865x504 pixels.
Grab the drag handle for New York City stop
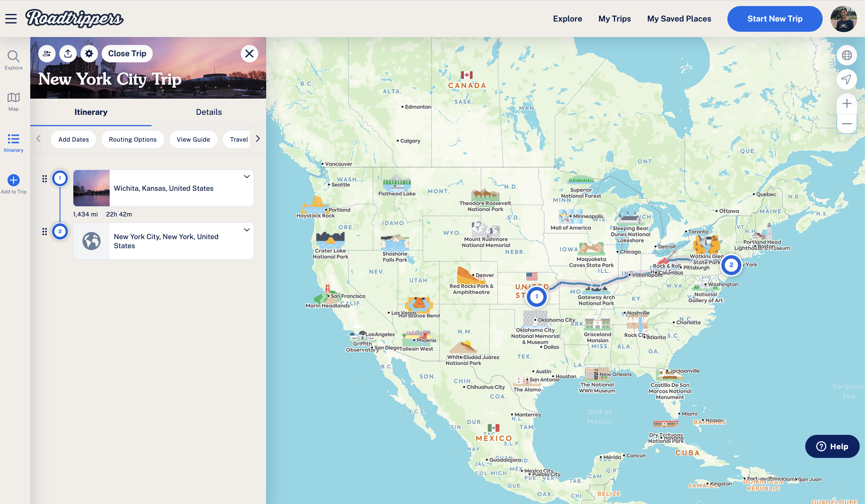tap(45, 232)
